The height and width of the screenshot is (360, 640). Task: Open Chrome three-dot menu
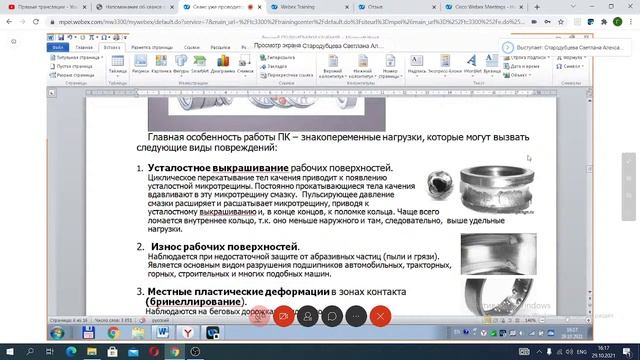[x=631, y=22]
